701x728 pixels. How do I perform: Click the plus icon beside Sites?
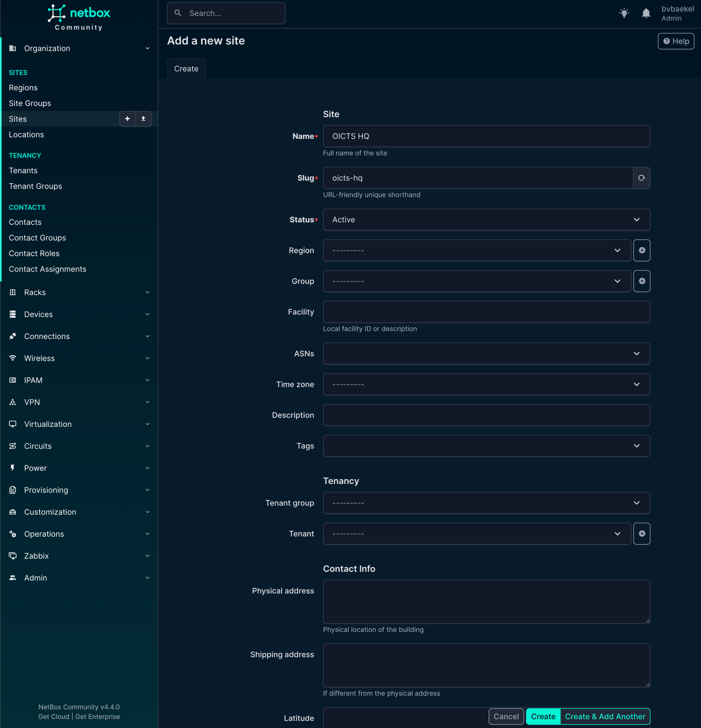[x=127, y=119]
